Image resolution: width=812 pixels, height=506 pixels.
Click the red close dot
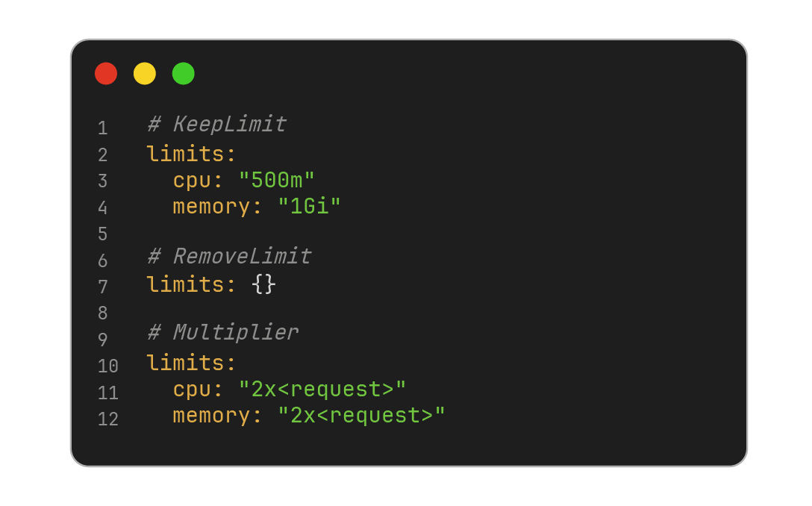[x=106, y=73]
